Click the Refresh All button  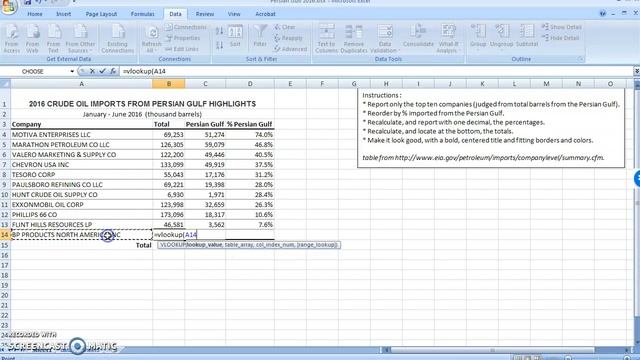click(x=151, y=39)
